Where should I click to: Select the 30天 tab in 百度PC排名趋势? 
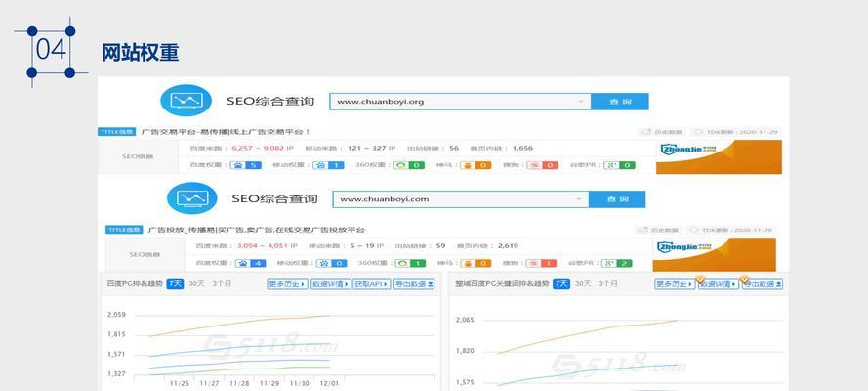(x=196, y=283)
